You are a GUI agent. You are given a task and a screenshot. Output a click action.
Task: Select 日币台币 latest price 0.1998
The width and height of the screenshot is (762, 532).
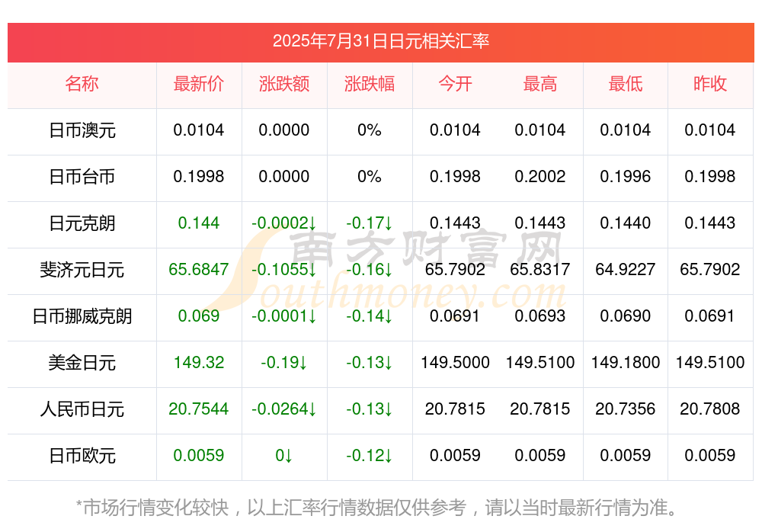click(199, 177)
